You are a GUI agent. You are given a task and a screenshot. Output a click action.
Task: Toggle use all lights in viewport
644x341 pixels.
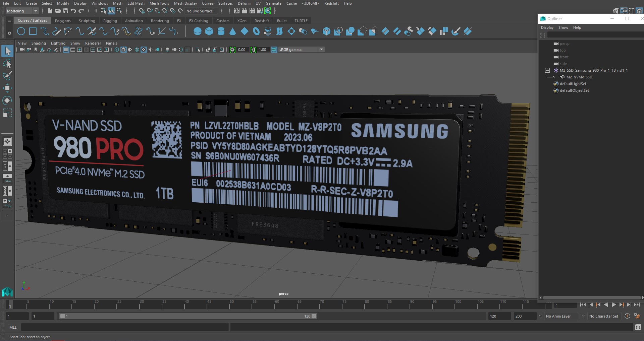tap(150, 50)
